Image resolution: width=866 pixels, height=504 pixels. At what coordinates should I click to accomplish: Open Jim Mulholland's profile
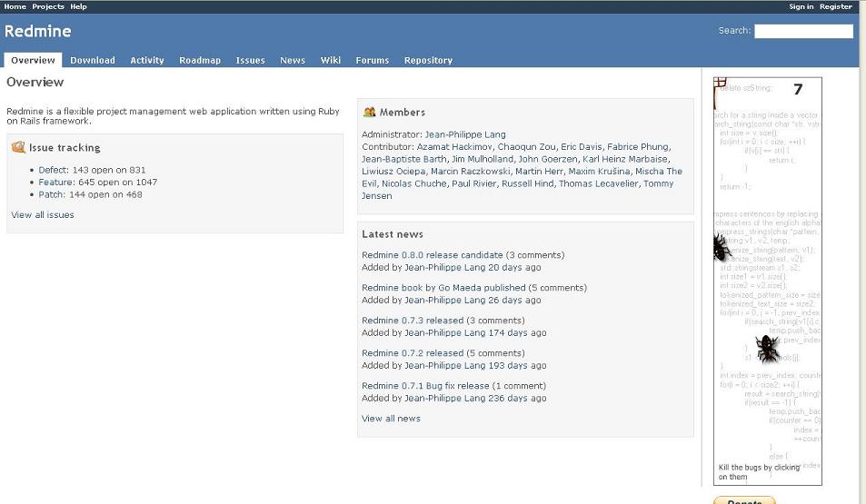tap(483, 159)
